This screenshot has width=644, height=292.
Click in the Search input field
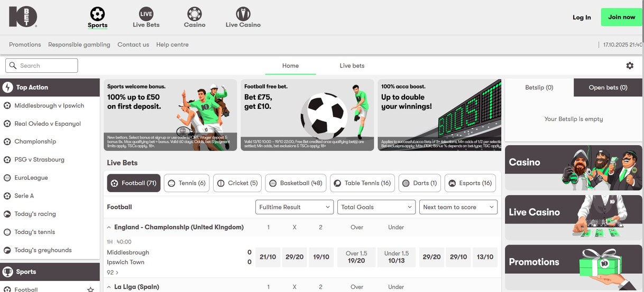click(x=42, y=65)
